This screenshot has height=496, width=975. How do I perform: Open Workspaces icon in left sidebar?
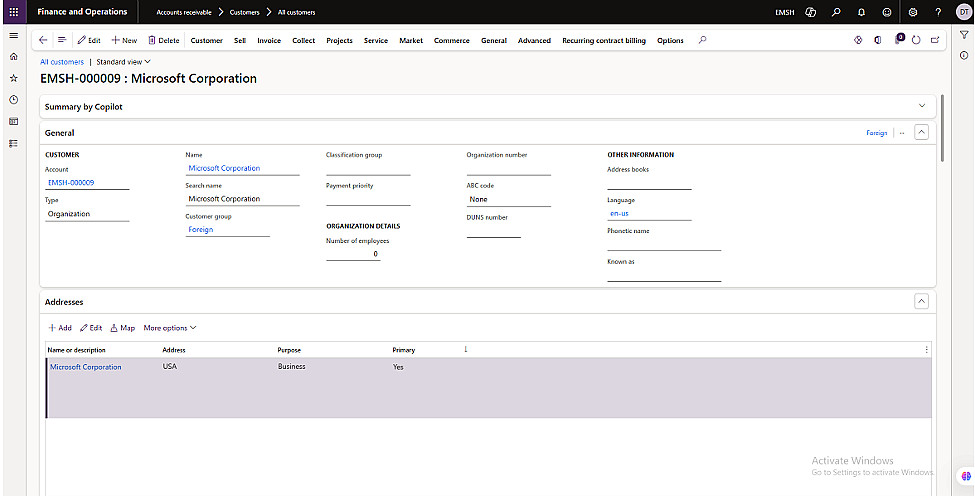[13, 122]
